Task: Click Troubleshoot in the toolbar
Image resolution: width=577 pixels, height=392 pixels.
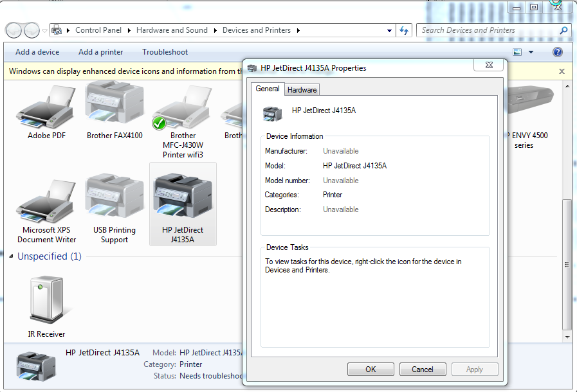Action: coord(165,52)
